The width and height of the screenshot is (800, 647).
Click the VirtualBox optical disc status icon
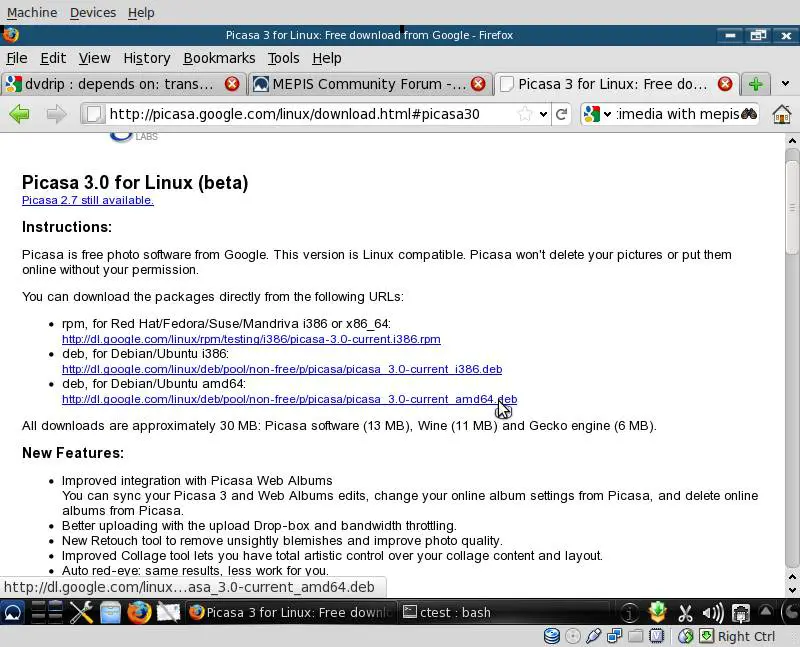point(573,636)
